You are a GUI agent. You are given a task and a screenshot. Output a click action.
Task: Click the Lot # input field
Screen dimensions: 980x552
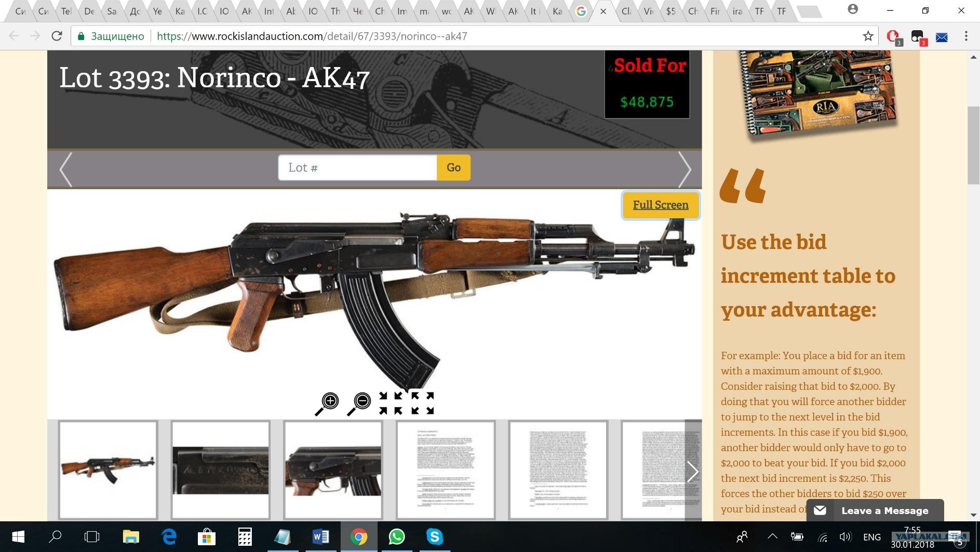[358, 167]
